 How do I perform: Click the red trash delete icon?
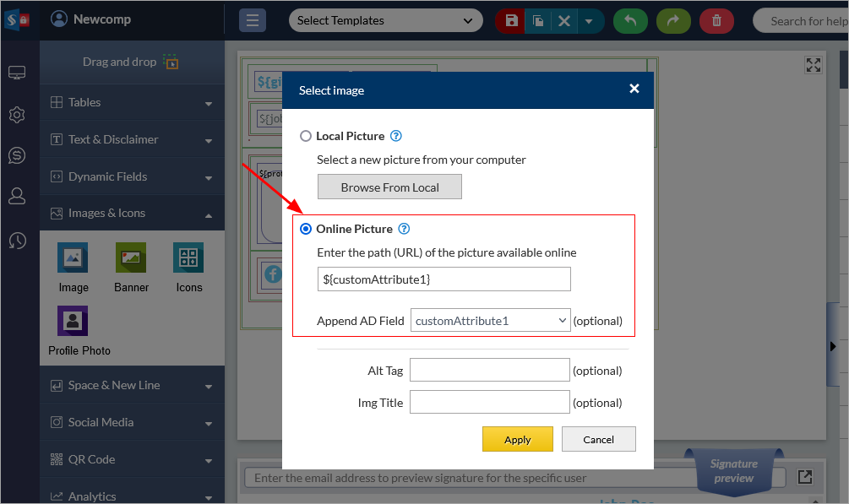point(717,21)
